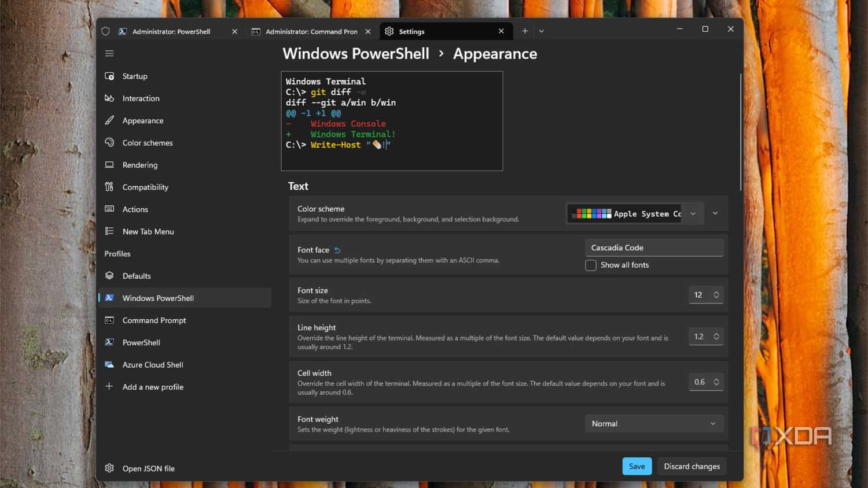Select the PowerShell profile

point(185,342)
